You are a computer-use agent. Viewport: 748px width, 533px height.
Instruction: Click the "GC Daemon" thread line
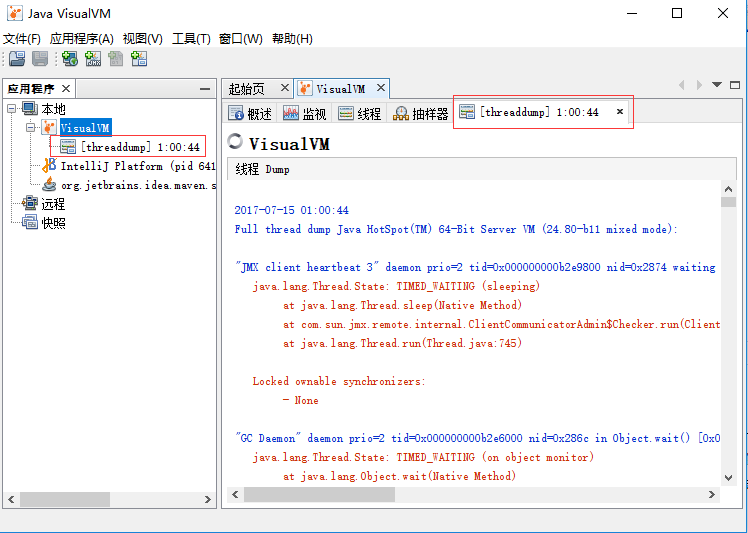pyautogui.click(x=478, y=438)
